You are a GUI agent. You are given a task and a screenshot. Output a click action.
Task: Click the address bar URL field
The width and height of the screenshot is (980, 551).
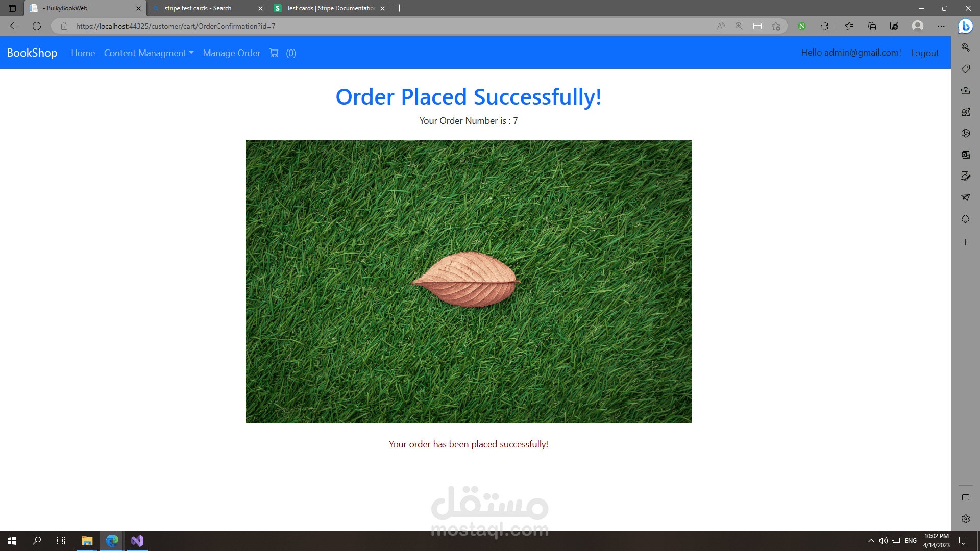coord(357,26)
